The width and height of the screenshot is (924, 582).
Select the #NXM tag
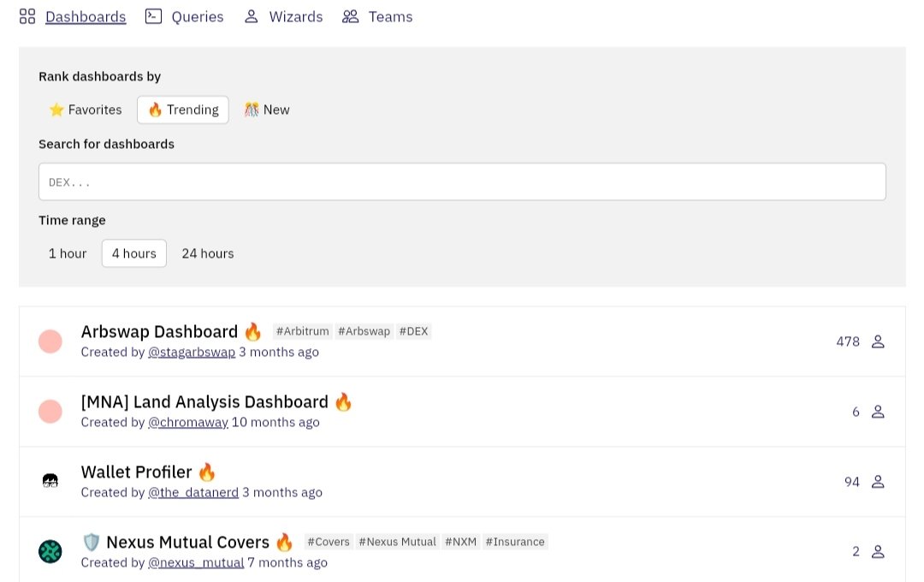(x=460, y=542)
